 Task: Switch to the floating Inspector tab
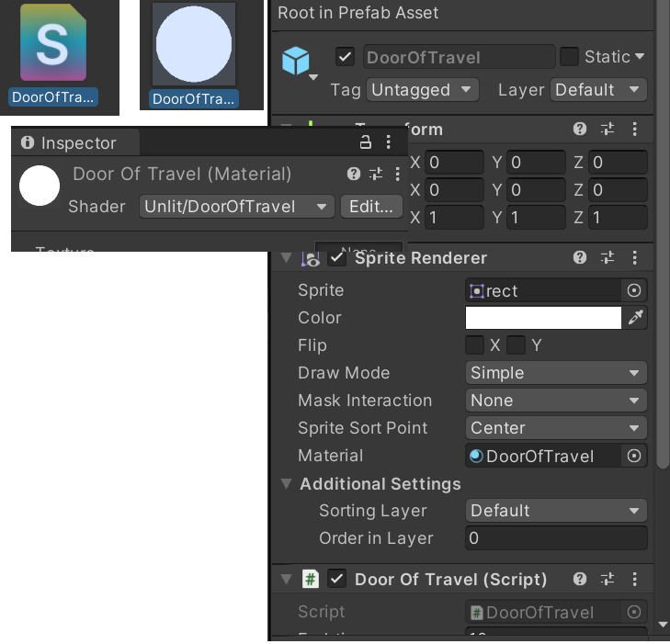coord(75,143)
